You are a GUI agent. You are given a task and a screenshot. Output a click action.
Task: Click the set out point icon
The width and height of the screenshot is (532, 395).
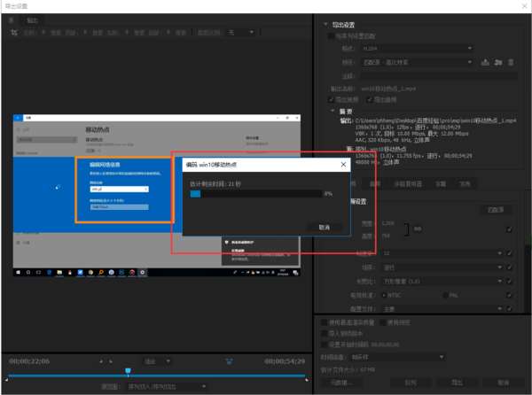(111, 361)
